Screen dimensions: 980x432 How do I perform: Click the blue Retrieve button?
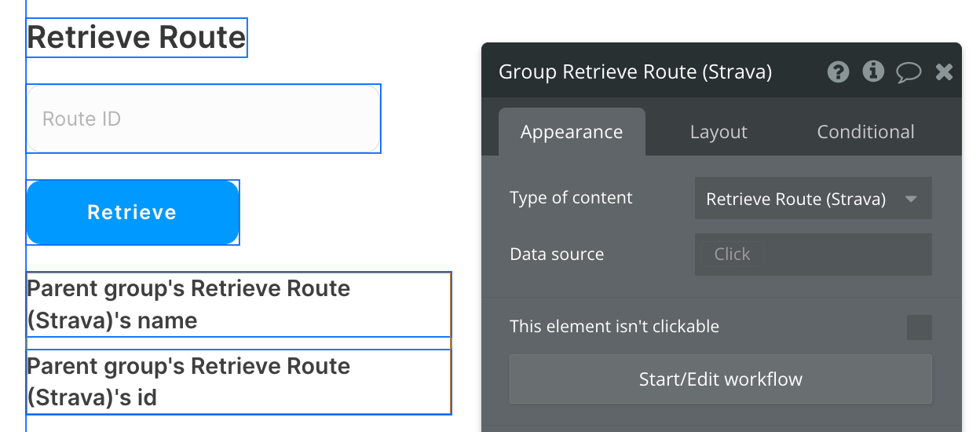(x=133, y=212)
